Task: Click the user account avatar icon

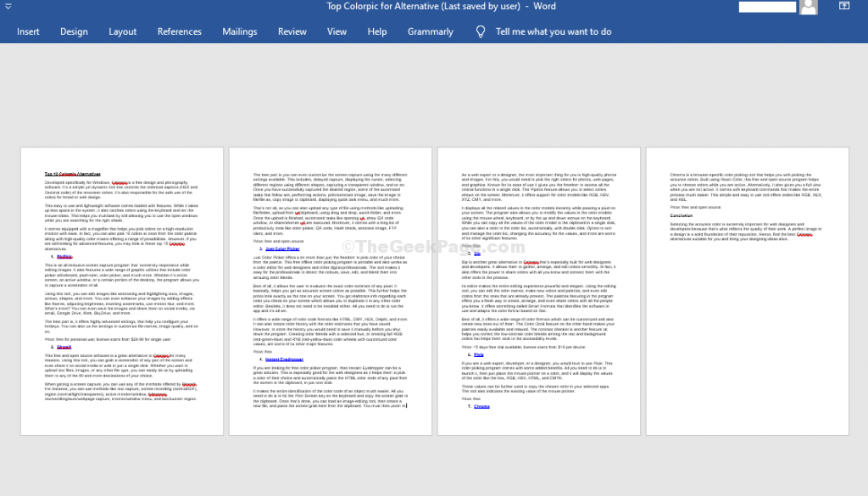Action: (x=808, y=7)
